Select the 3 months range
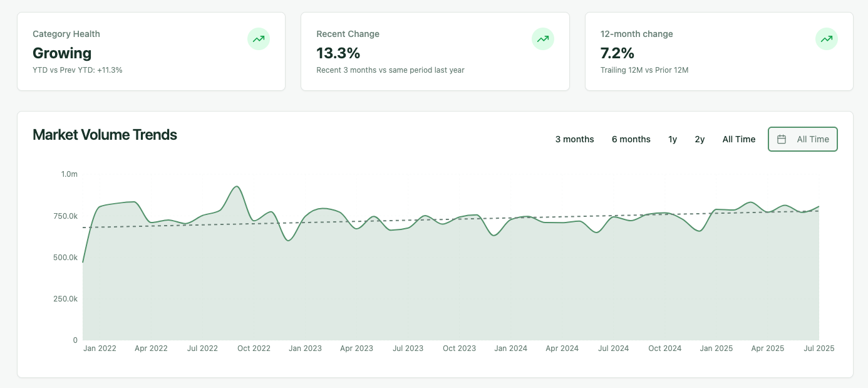 [574, 139]
